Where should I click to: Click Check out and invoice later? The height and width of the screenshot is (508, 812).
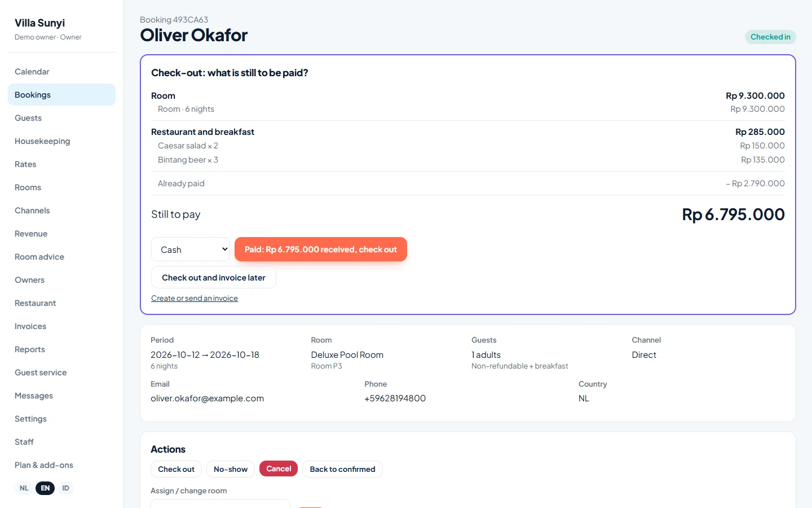(x=214, y=278)
